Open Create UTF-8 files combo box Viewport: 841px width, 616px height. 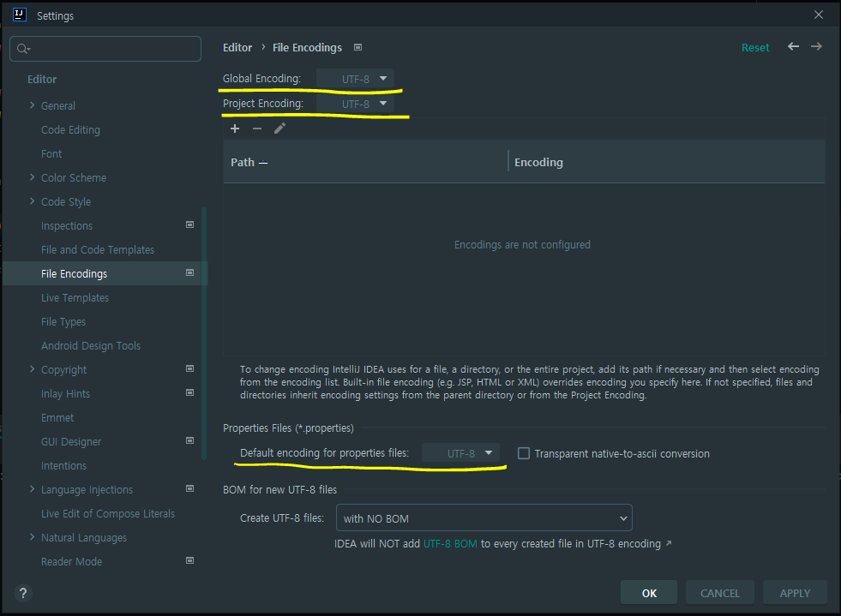tap(484, 518)
